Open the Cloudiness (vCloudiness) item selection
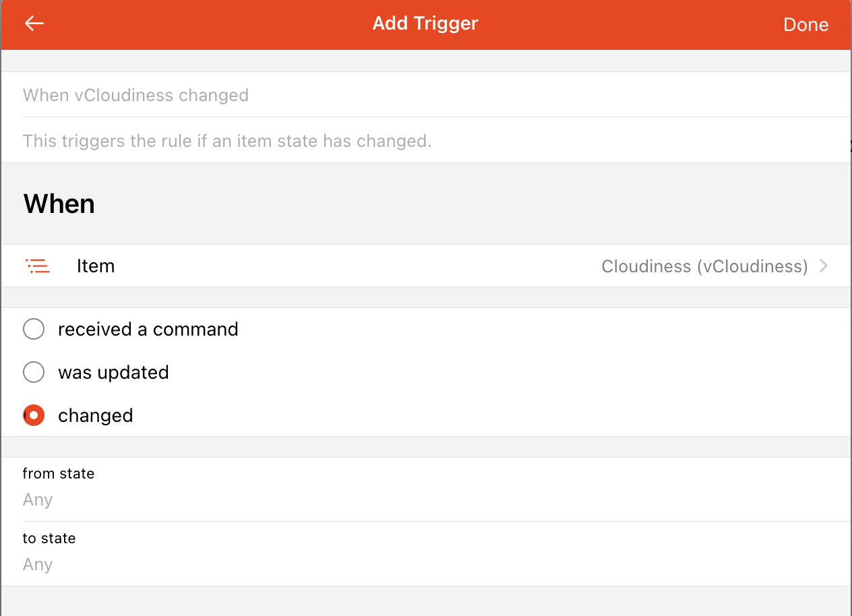This screenshot has height=616, width=852. [x=704, y=266]
